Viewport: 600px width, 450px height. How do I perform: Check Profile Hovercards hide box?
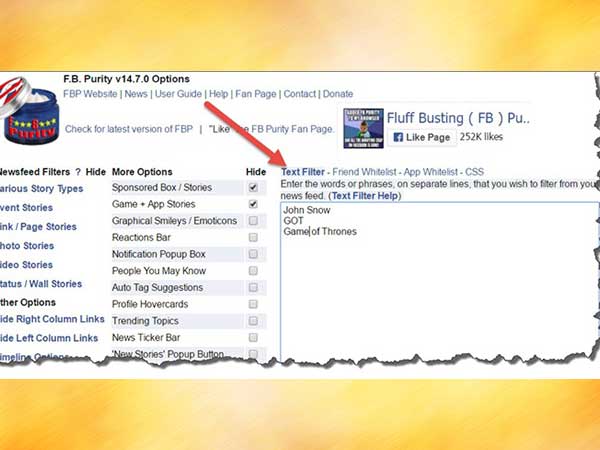pyautogui.click(x=253, y=304)
